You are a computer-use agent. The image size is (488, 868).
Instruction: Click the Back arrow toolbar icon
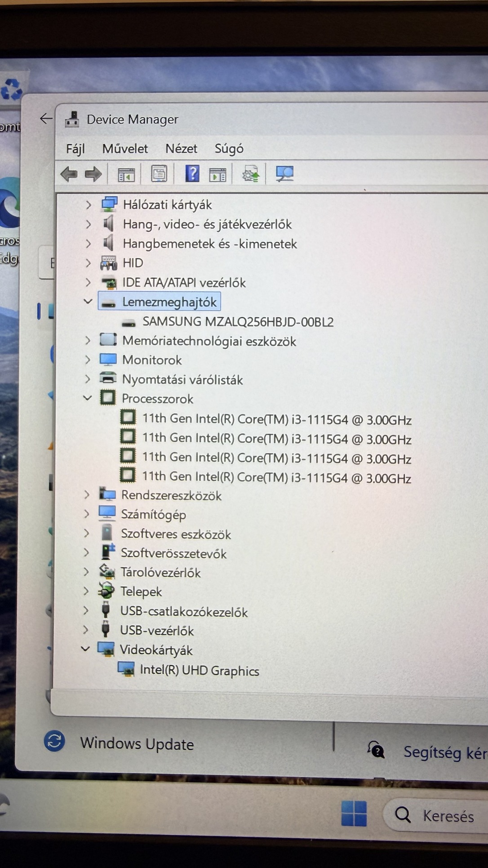coord(69,174)
